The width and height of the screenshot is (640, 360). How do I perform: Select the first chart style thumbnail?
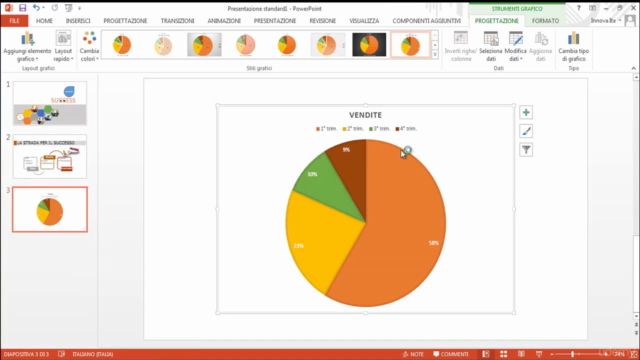(122, 45)
